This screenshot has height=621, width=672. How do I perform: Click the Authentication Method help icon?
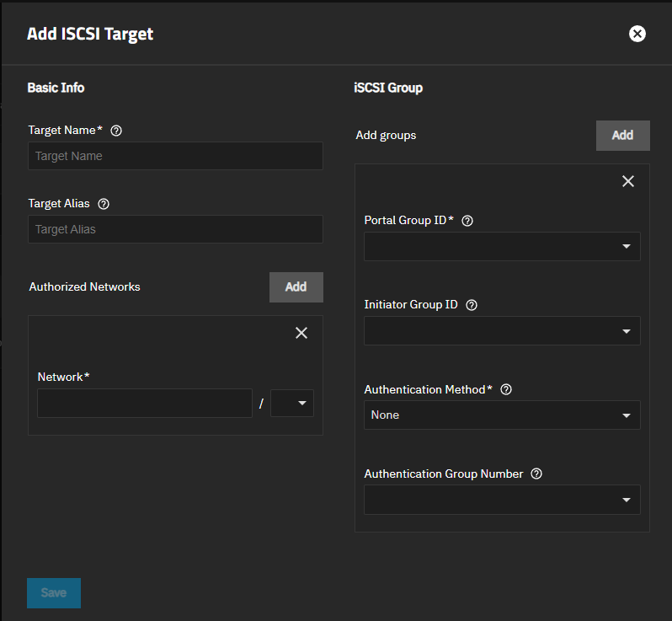[x=506, y=389]
